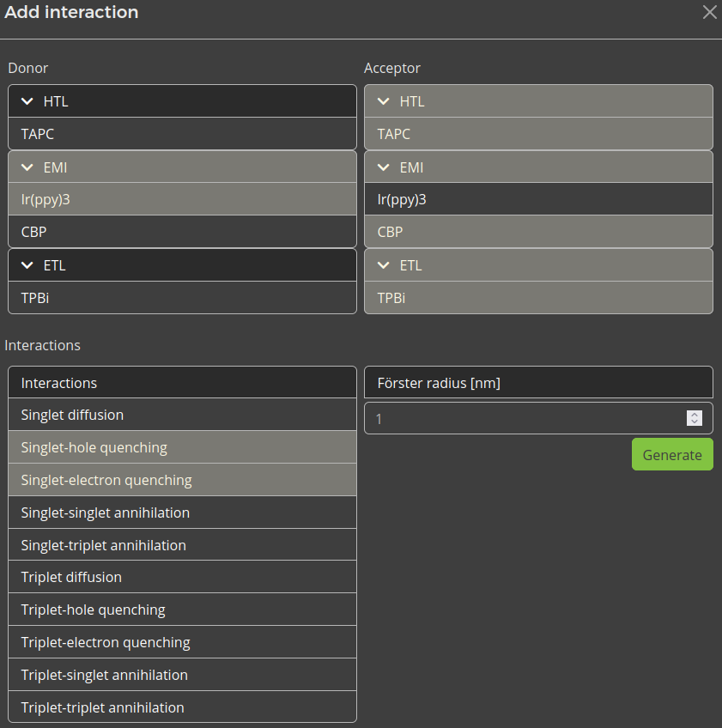Close the Add interaction dialog
Screen dimensions: 722x728
[709, 12]
